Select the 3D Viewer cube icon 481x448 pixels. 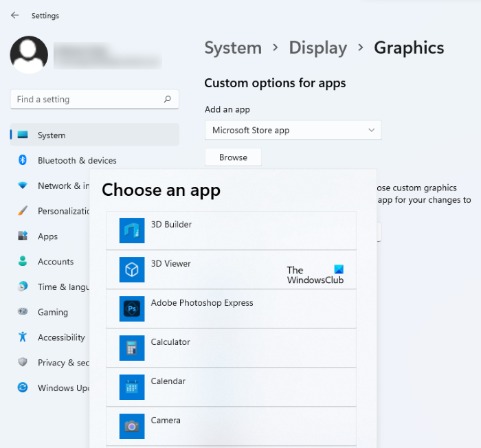coord(131,270)
